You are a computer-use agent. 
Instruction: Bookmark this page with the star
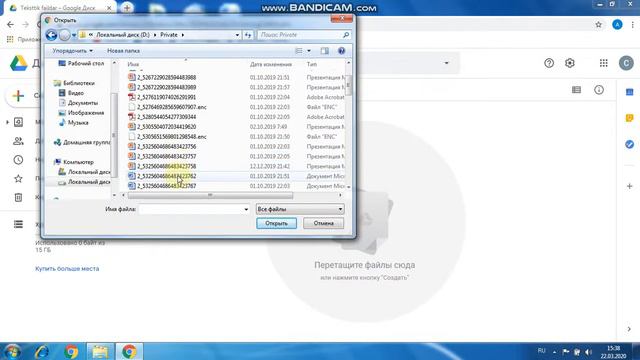tap(598, 24)
